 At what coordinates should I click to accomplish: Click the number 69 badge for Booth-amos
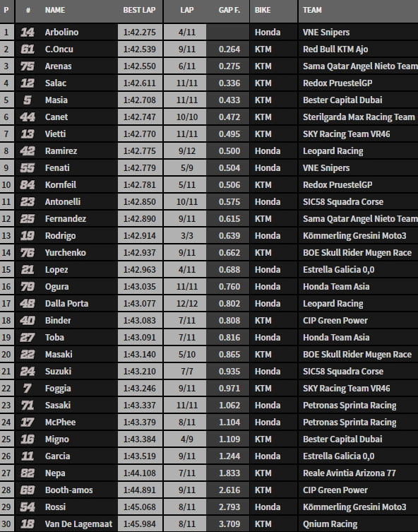27,490
